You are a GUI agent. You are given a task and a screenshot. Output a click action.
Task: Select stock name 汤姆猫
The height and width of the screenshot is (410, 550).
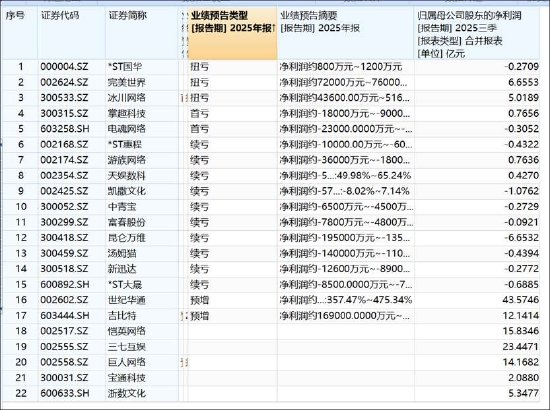pos(122,253)
